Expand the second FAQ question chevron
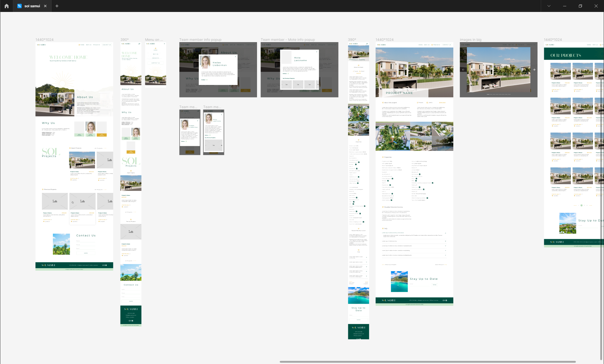604x364 pixels. pyautogui.click(x=445, y=241)
